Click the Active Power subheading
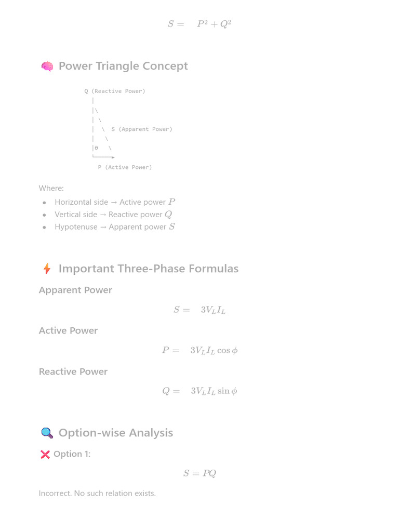 (68, 330)
